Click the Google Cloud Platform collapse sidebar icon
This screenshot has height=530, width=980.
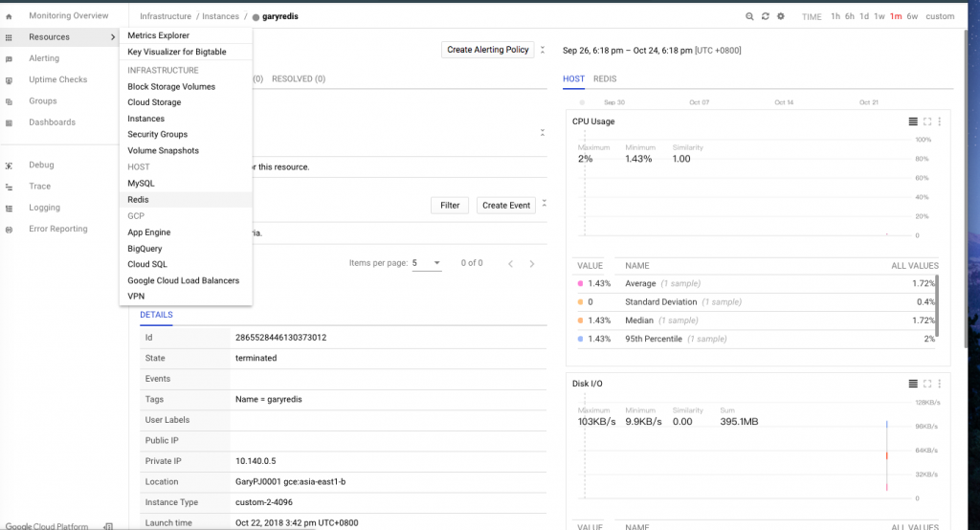click(108, 526)
